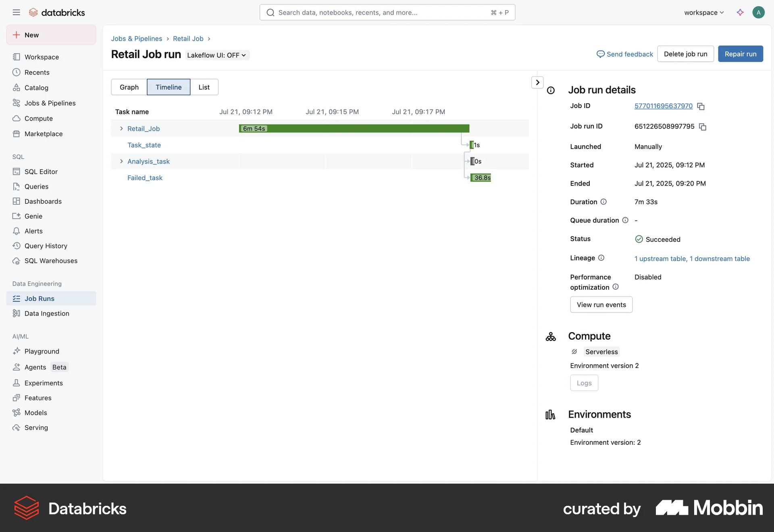Switch to the List view tab

pyautogui.click(x=204, y=87)
